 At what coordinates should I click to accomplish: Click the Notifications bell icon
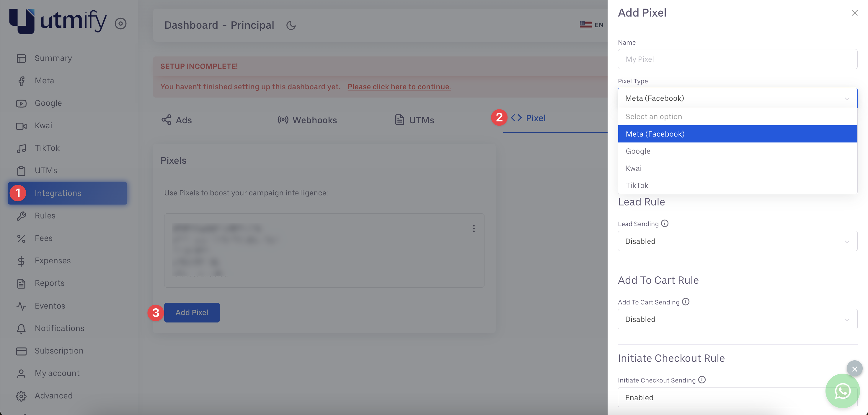[21, 329]
